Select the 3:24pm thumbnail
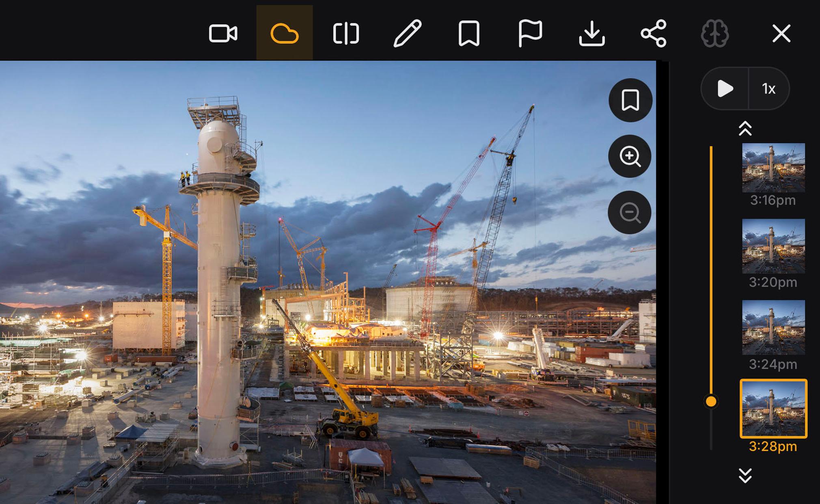 click(773, 327)
